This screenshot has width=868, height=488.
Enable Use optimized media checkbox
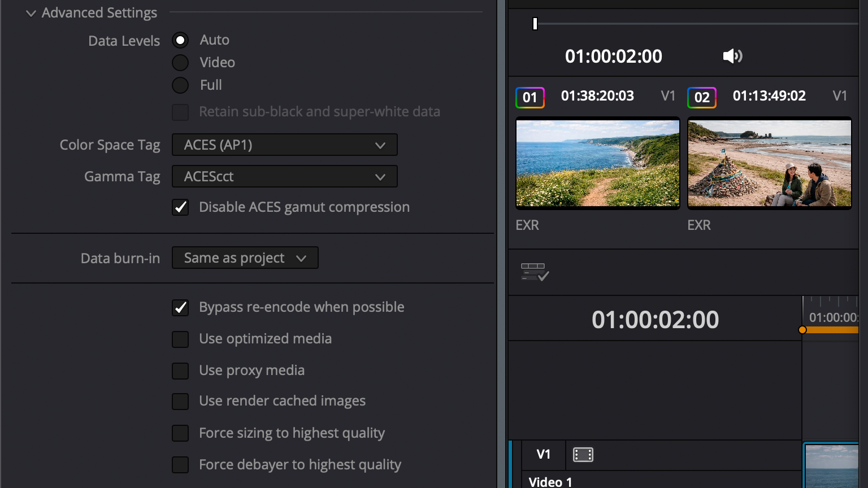(x=180, y=339)
